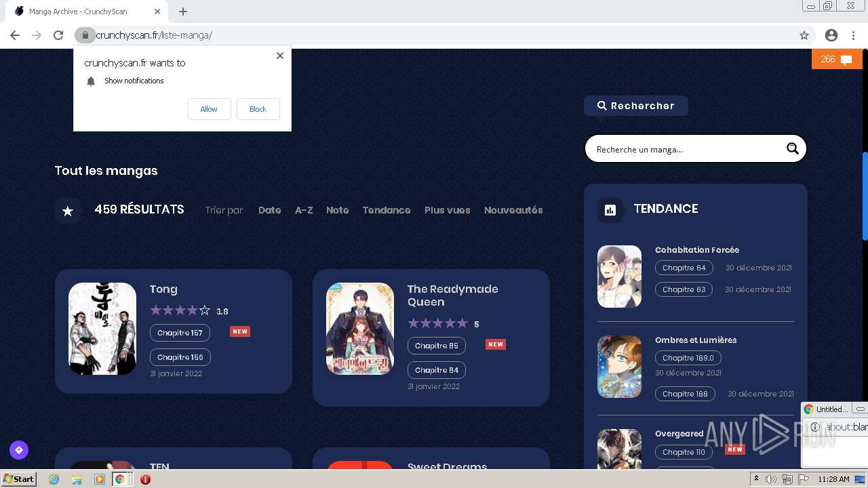Viewport: 868px width, 488px height.
Task: Open the orange 266 comments badge
Action: pyautogui.click(x=836, y=60)
